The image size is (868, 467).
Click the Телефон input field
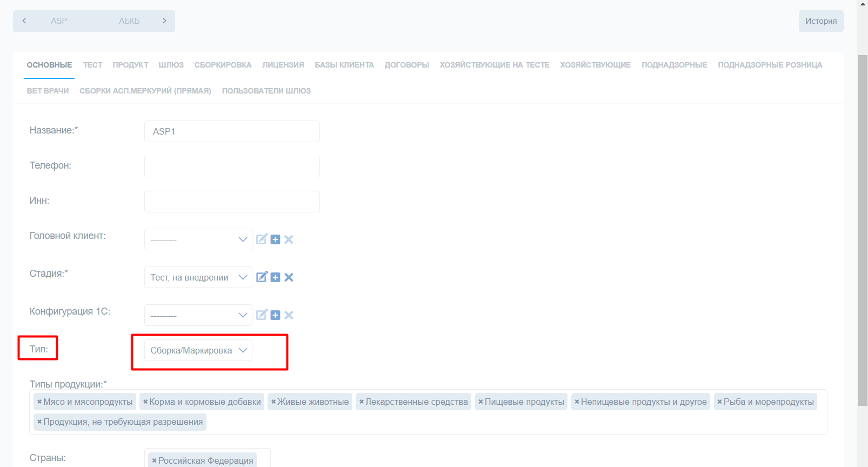tap(232, 166)
